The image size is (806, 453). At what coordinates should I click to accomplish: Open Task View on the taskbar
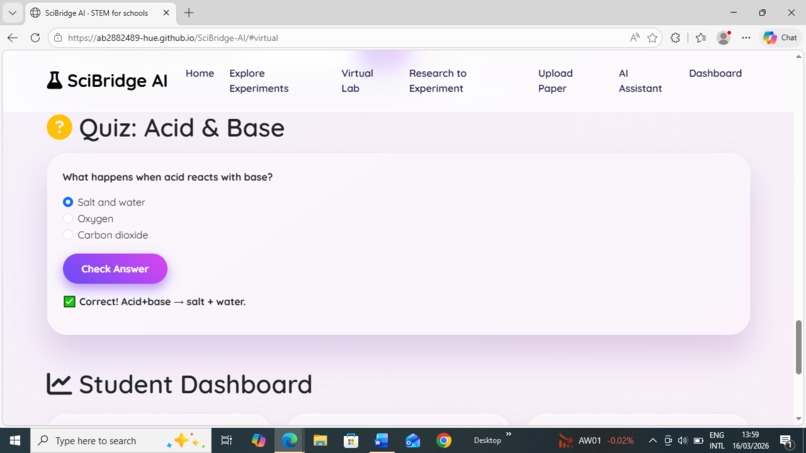(226, 441)
